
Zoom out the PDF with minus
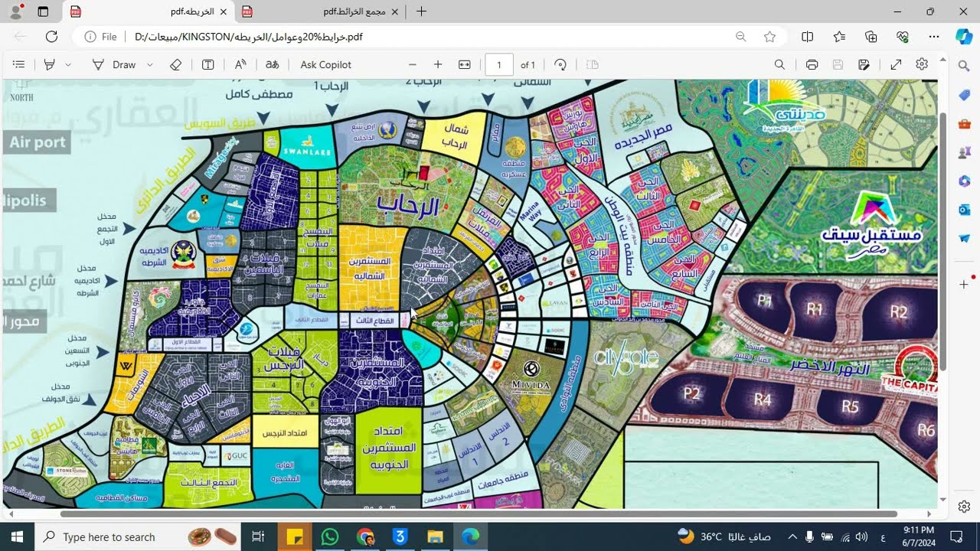tap(413, 65)
